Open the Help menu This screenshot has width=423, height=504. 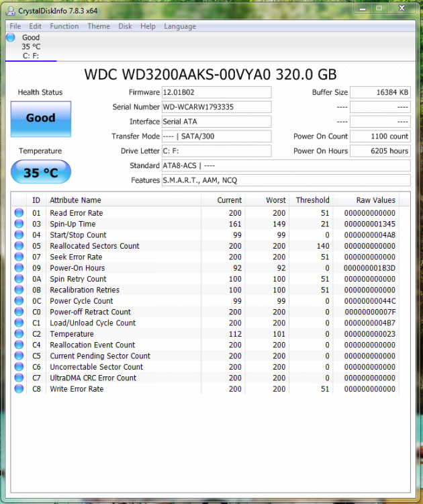pyautogui.click(x=148, y=26)
